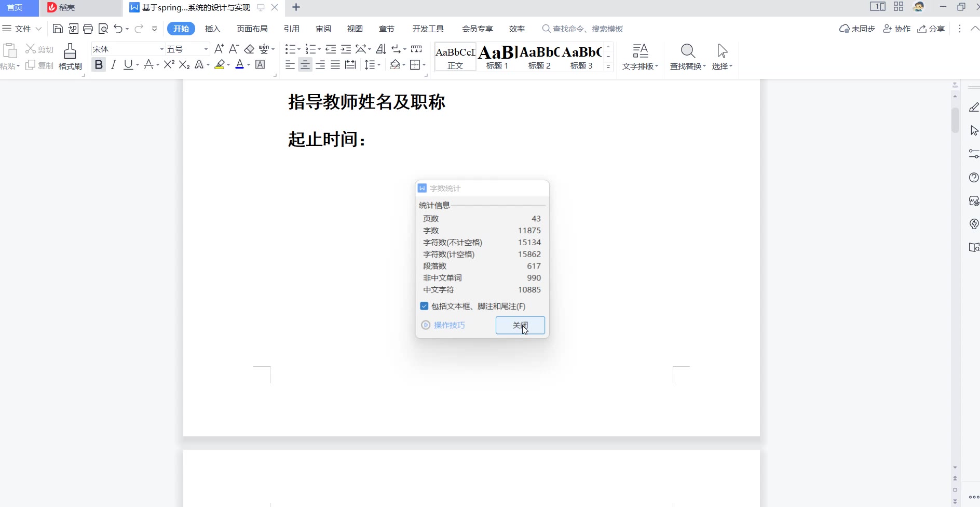Expand borders dropdown arrow
The image size is (980, 507).
coord(424,65)
